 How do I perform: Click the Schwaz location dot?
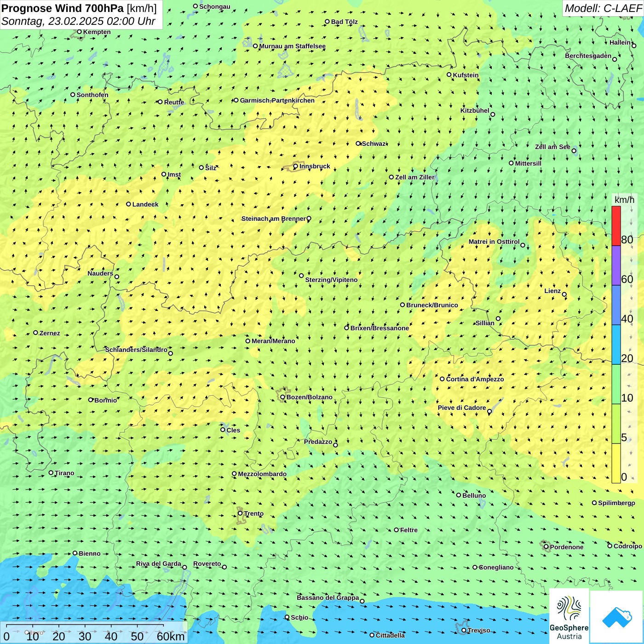coord(358,144)
